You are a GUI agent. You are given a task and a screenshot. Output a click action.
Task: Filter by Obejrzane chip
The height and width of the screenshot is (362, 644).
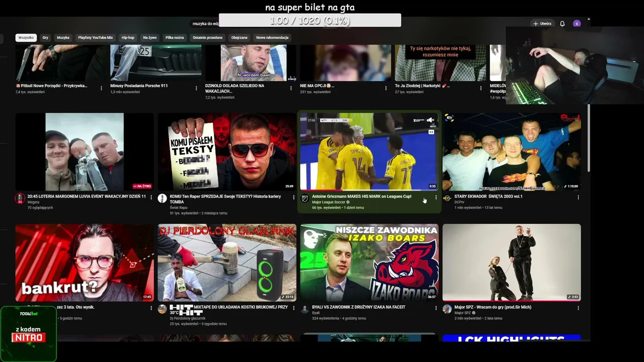[x=239, y=38]
